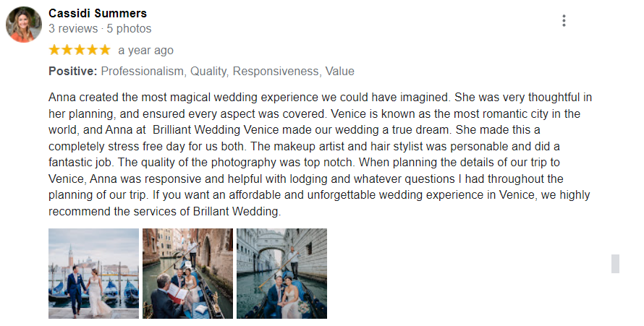Click the second star of the rating
The image size is (644, 326).
tap(67, 50)
